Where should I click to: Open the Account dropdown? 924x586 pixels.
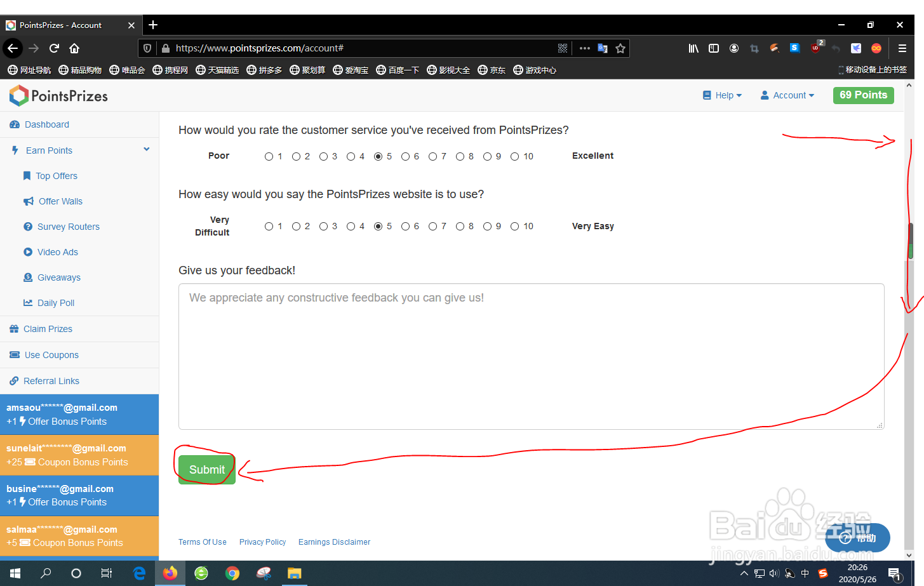click(x=787, y=95)
